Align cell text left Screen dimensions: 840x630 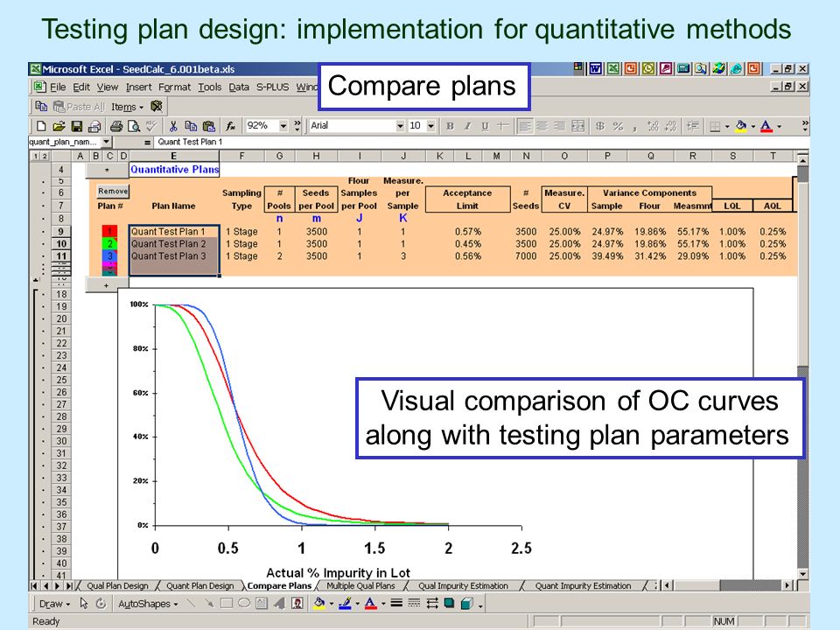click(x=524, y=126)
